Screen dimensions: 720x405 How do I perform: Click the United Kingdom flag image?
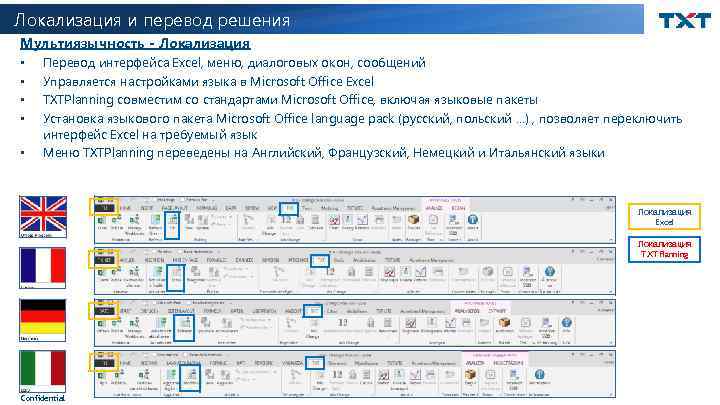43,217
